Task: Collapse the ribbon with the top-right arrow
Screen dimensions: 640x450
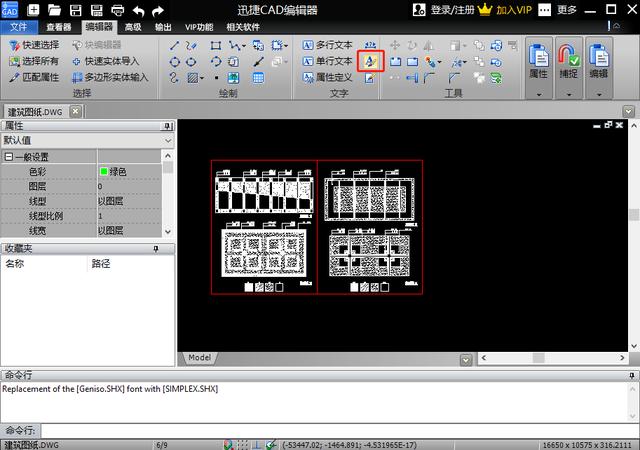Action: (616, 26)
